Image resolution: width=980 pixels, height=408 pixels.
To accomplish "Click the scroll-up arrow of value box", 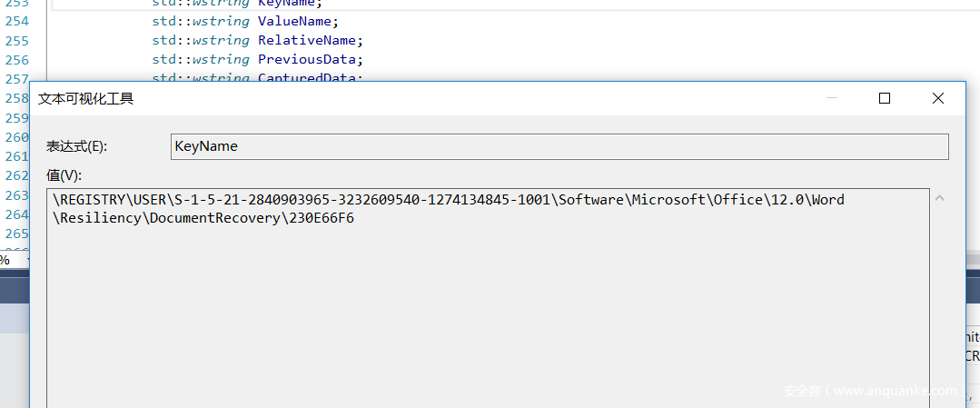I will click(940, 198).
